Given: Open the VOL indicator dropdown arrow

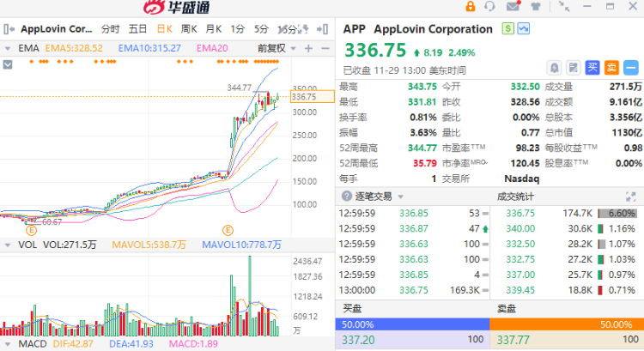Looking at the screenshot, I should (8, 245).
